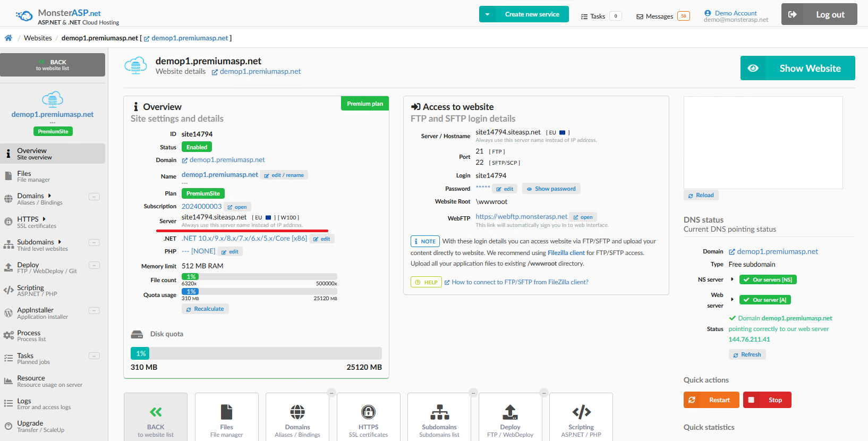868x441 pixels.
Task: Click Our servers [NS] status badge
Action: point(768,279)
